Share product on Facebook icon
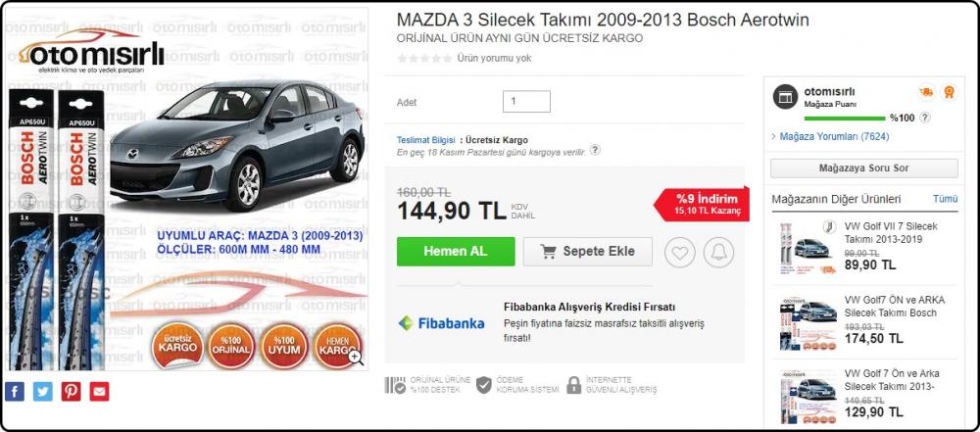 [x=15, y=392]
